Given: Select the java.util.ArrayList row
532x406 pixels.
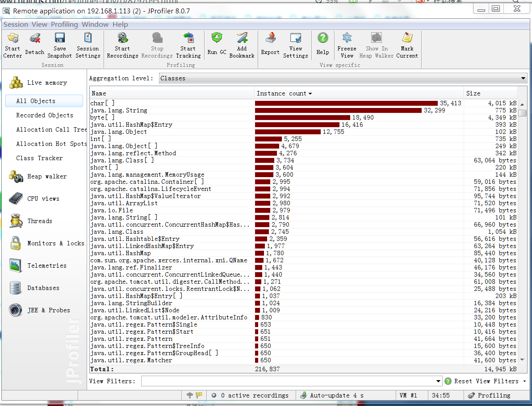Looking at the screenshot, I should coord(303,203).
